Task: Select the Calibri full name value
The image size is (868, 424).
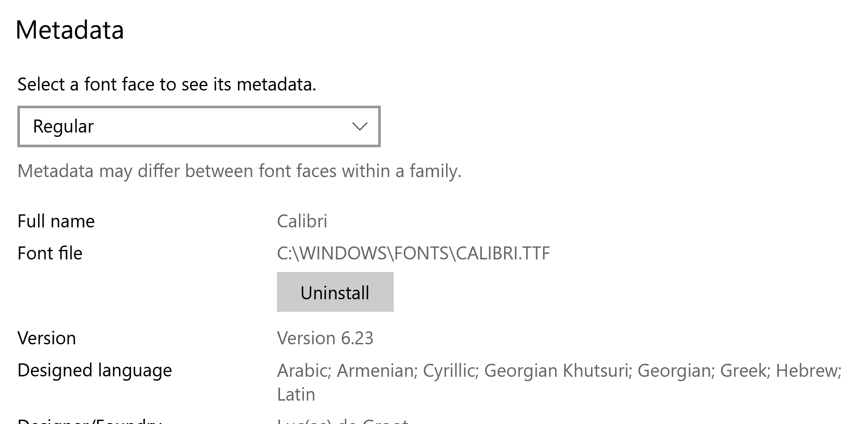Action: click(303, 221)
